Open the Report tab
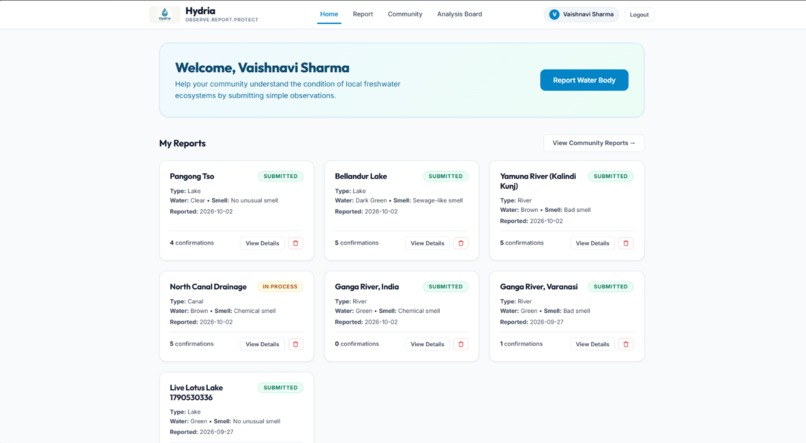This screenshot has height=443, width=806. point(363,14)
